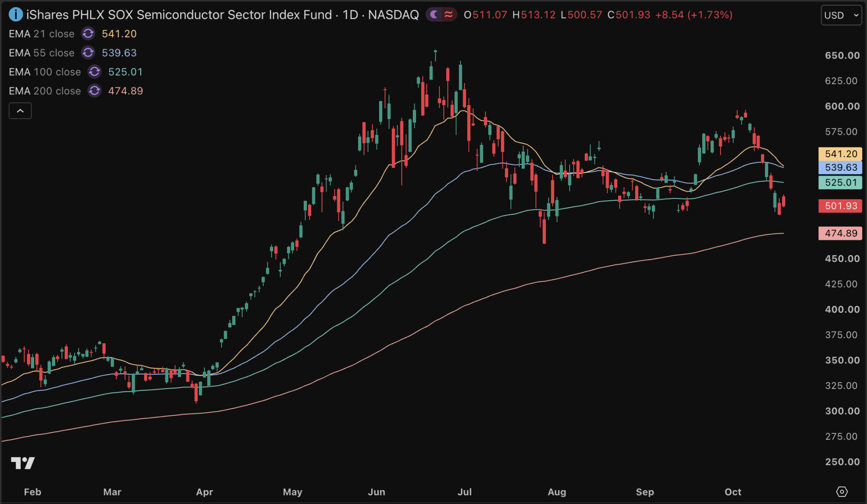Click the USD dropdown arrow

pyautogui.click(x=856, y=15)
